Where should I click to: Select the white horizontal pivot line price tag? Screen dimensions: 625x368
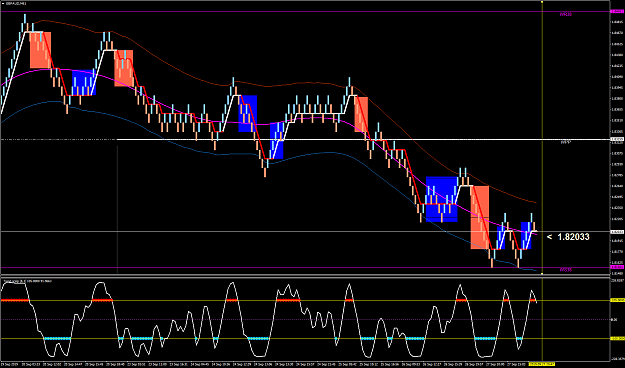(617, 139)
